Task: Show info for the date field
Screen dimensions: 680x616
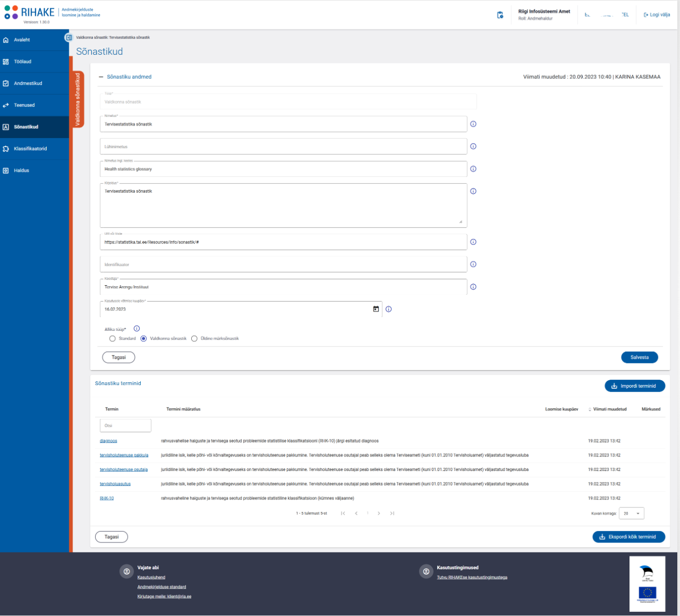Action: coord(388,309)
